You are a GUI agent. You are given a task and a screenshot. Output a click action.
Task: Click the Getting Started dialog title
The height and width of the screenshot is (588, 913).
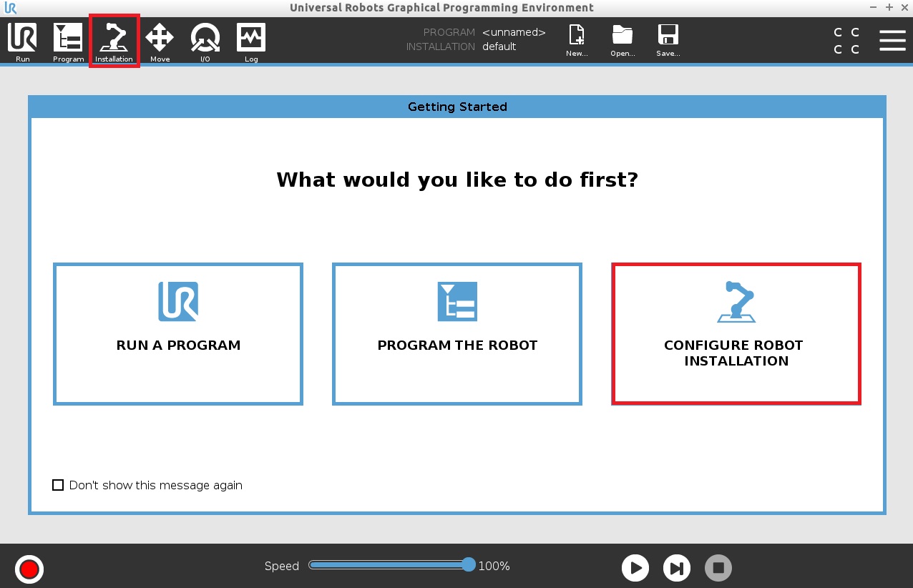(457, 107)
